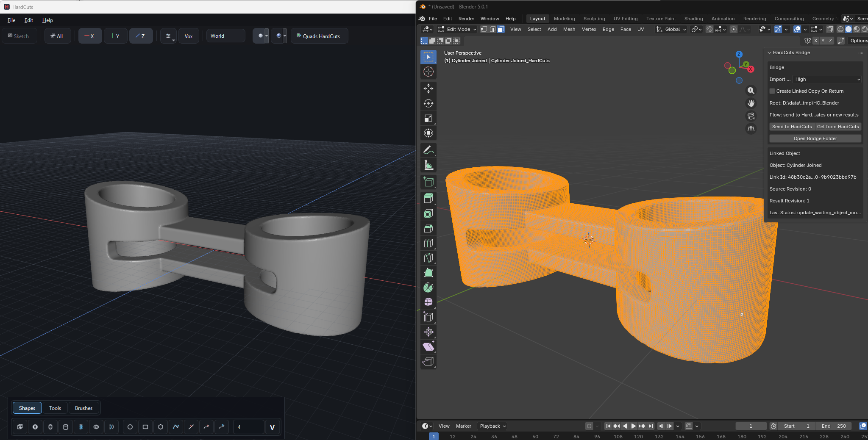
Task: Pick the rectangle sketch shape in HardCuts
Action: [145, 427]
